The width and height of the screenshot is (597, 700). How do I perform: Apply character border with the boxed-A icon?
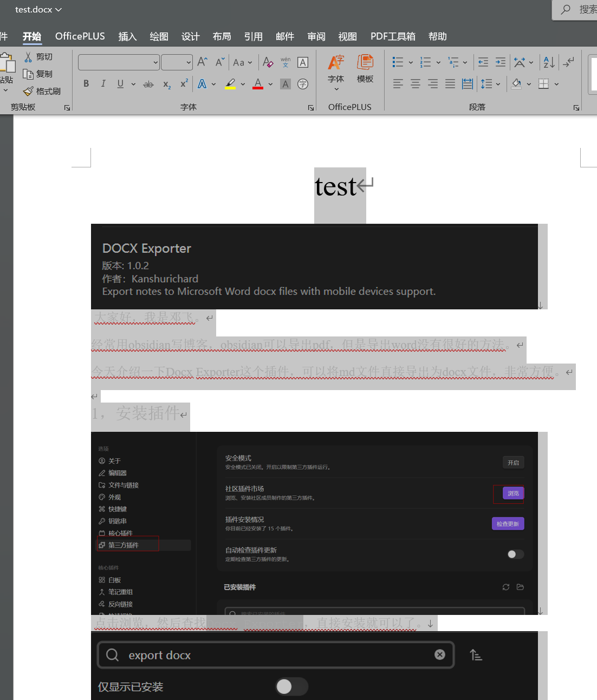303,62
